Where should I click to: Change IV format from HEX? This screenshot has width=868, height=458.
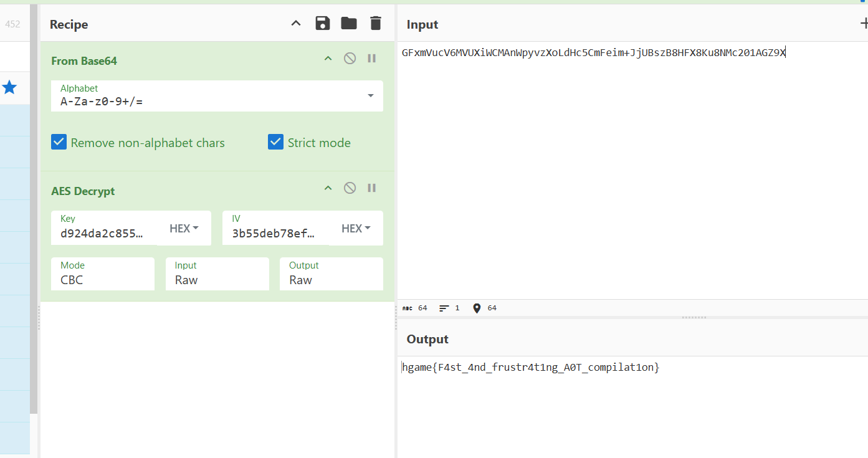coord(356,229)
